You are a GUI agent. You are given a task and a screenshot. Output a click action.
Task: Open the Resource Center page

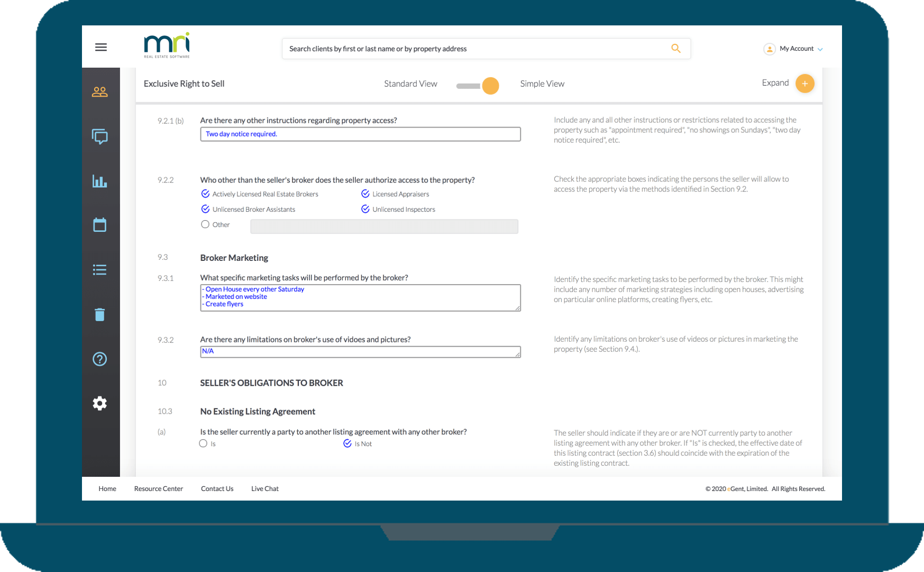(159, 488)
